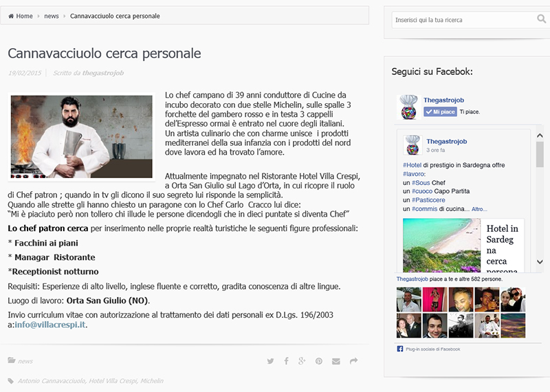The height and width of the screenshot is (392, 550).
Task: Click the 'Managar Ristorante' list item
Action: point(55,257)
